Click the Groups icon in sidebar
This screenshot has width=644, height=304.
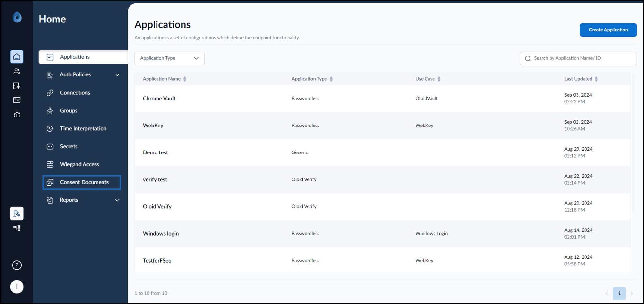pos(50,111)
